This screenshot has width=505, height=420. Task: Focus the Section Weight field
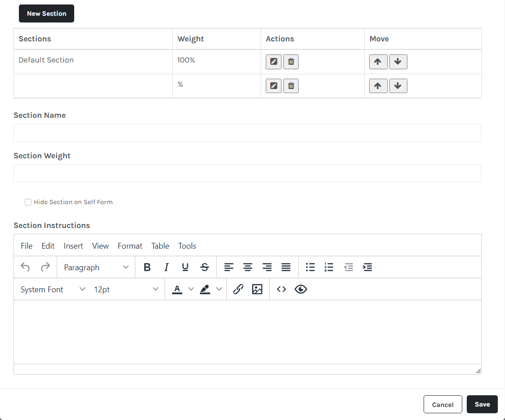coord(247,173)
